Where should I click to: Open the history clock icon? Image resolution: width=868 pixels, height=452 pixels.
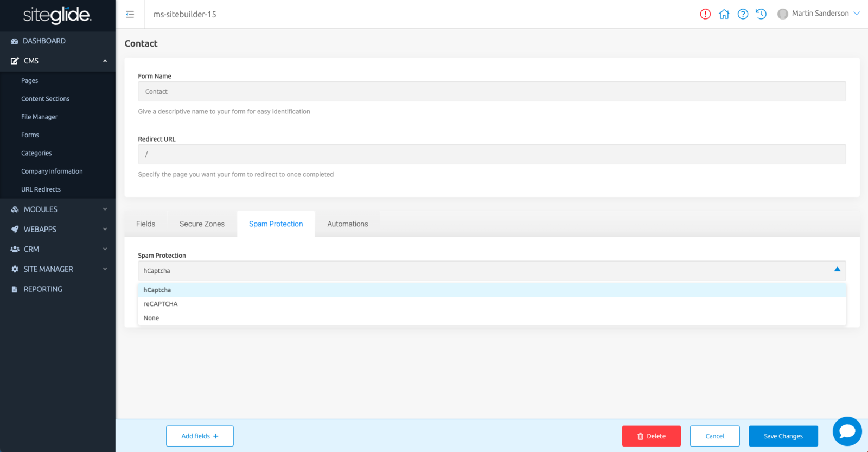click(761, 14)
